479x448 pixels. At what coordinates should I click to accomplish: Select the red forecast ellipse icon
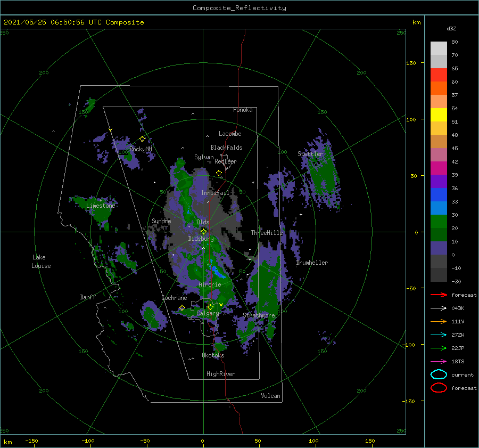(x=439, y=388)
